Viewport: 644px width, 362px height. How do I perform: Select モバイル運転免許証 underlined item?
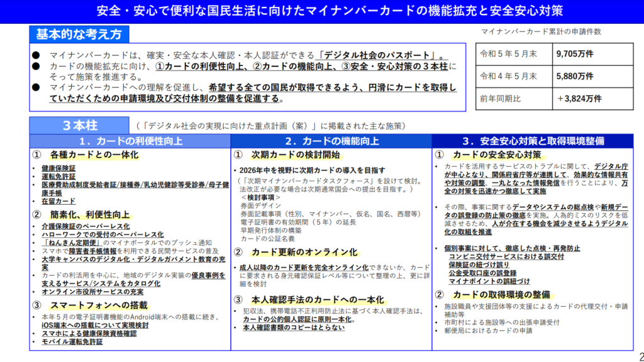pyautogui.click(x=72, y=341)
